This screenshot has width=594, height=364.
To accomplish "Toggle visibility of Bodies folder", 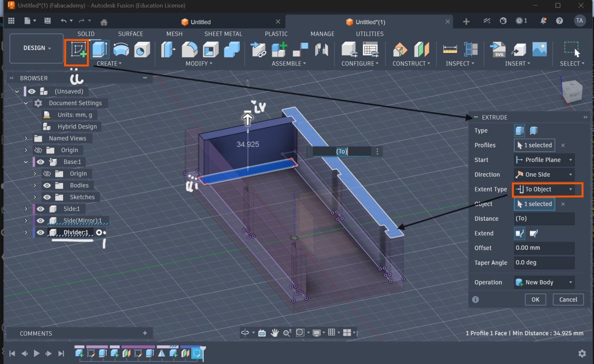I will tap(47, 185).
